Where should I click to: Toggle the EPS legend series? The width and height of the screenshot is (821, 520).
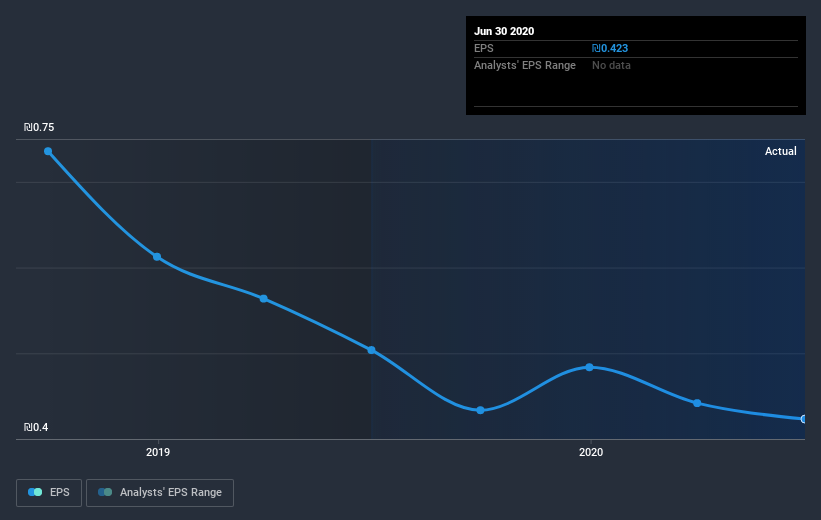49,492
